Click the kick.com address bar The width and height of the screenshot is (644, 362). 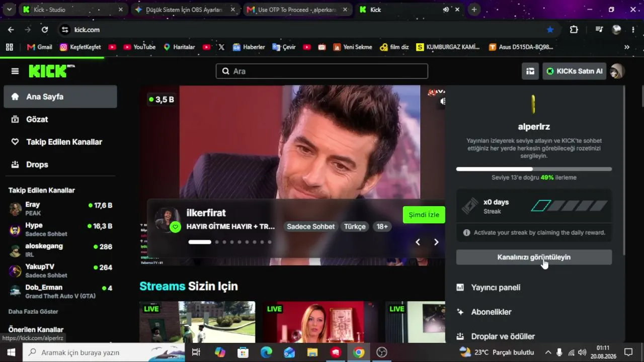tap(307, 30)
